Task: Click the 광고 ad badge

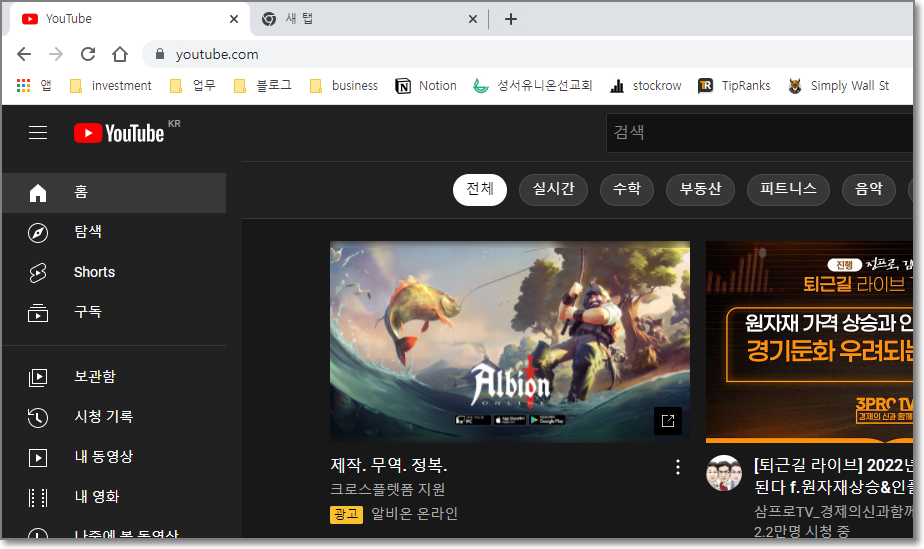Action: [346, 514]
